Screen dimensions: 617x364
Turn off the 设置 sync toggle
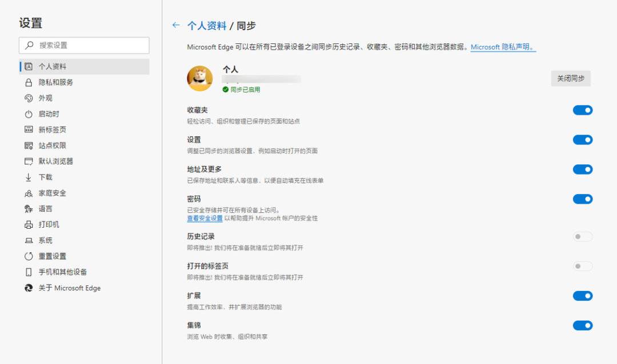click(583, 140)
